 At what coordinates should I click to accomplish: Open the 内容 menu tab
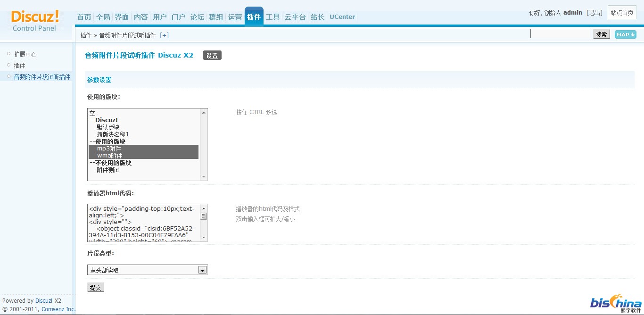tap(140, 17)
